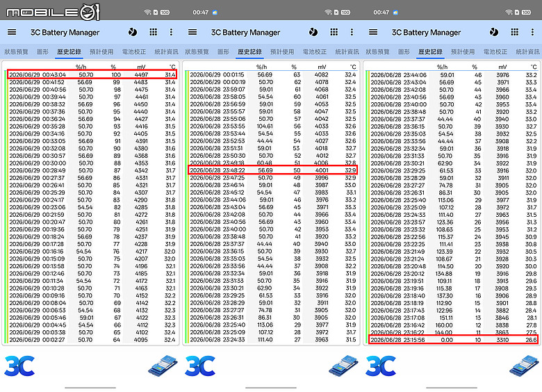
Task: Switch to 圖形 tab in left panel
Action: tap(42, 51)
